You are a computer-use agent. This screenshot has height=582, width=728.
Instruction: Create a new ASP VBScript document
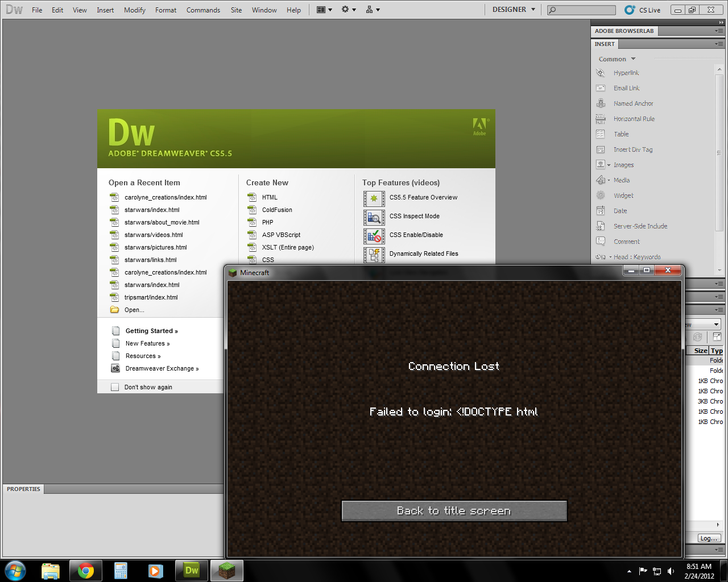click(281, 235)
